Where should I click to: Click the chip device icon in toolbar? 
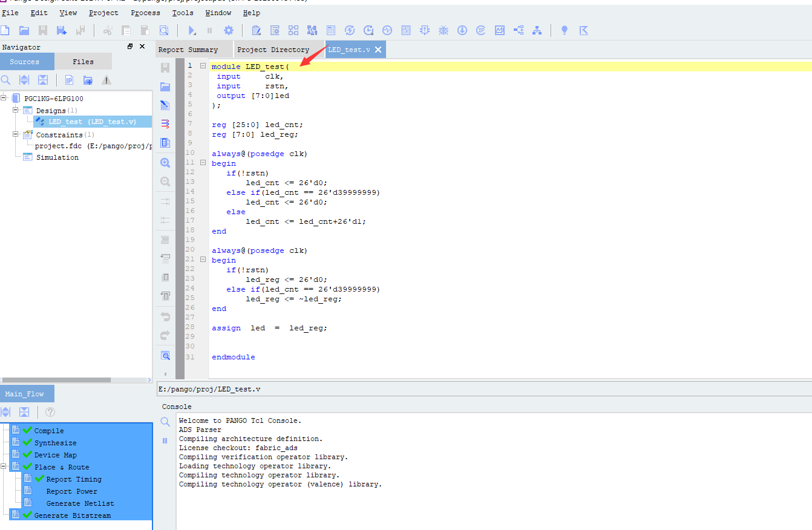[425, 30]
